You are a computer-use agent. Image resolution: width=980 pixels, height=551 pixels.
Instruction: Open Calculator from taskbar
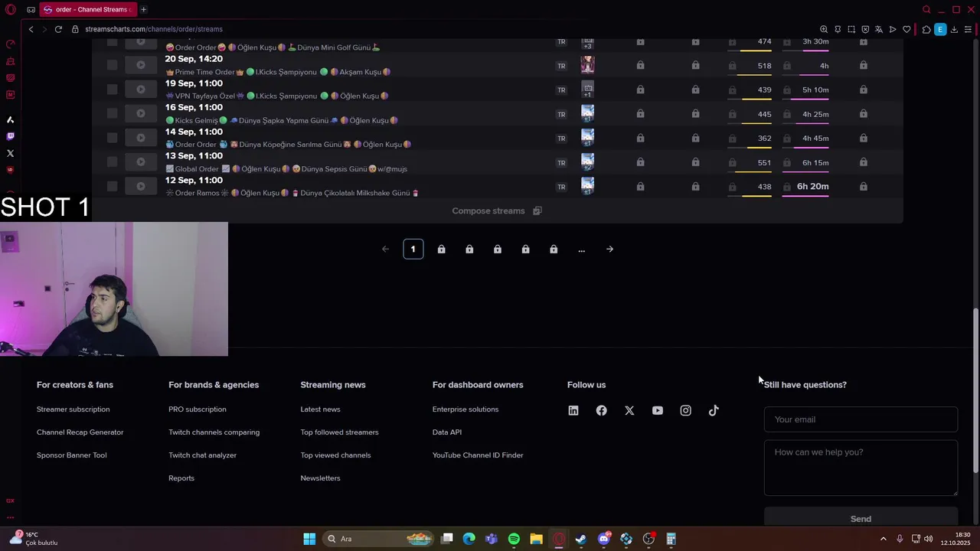[671, 539]
